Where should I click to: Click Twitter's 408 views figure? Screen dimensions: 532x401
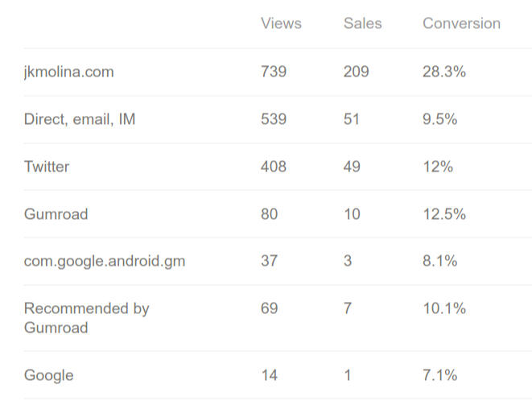point(274,167)
